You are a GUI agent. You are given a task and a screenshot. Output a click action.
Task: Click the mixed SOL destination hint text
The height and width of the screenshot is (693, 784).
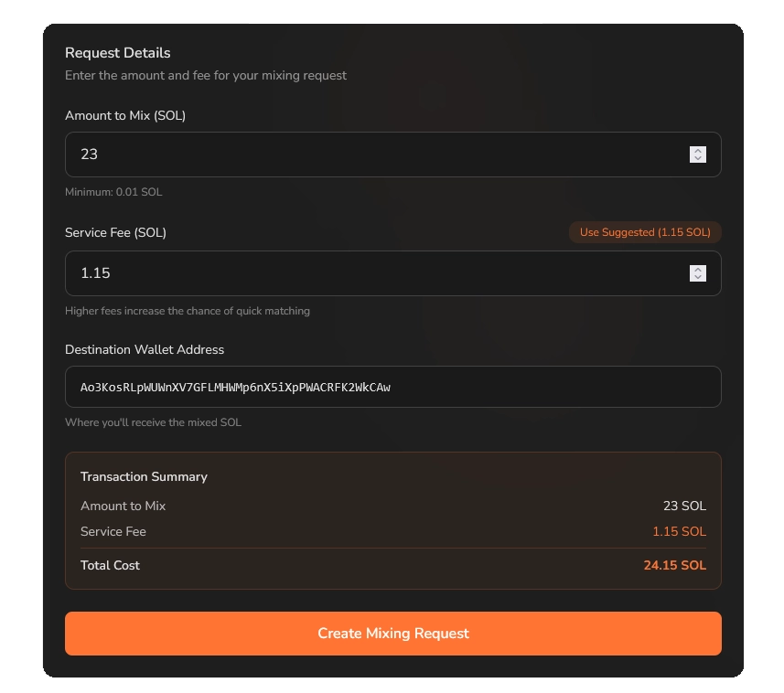[x=153, y=422]
